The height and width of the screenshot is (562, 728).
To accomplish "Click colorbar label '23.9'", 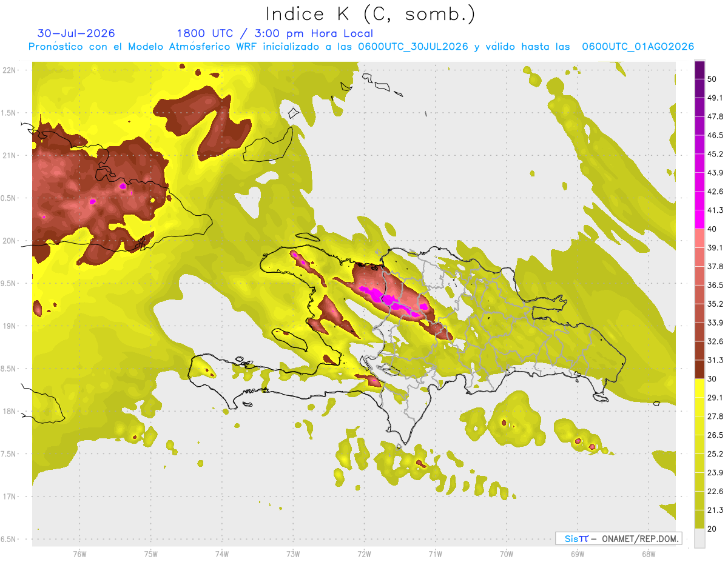I will coord(715,473).
